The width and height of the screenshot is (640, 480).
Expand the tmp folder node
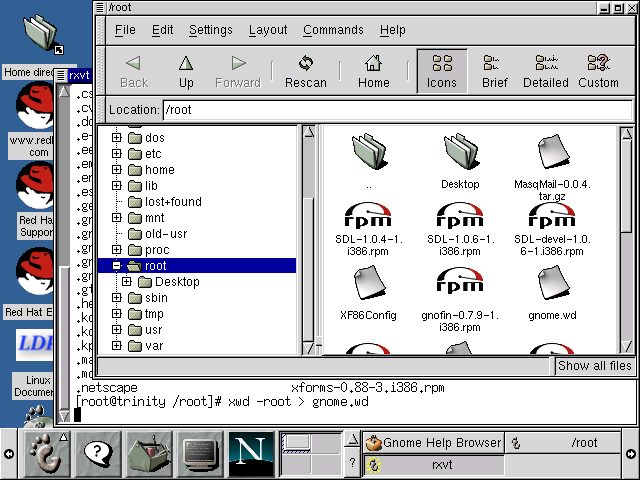pyautogui.click(x=117, y=313)
